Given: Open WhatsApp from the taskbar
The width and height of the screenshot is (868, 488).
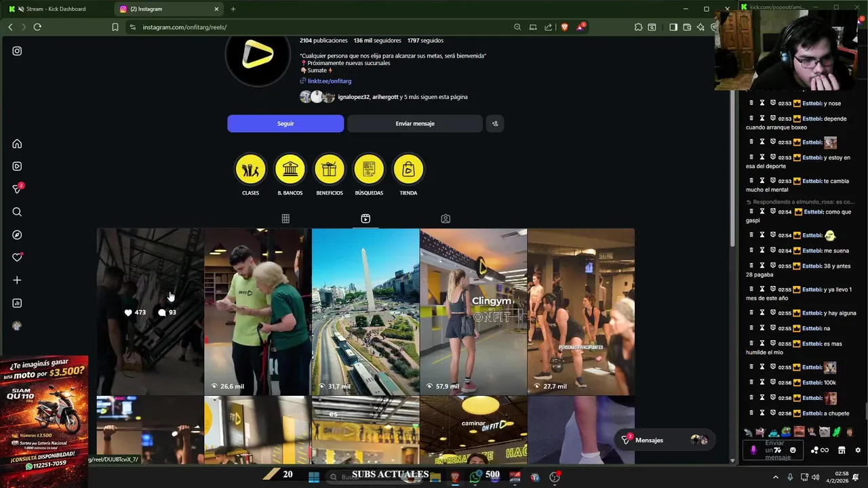Looking at the screenshot, I should 475,477.
